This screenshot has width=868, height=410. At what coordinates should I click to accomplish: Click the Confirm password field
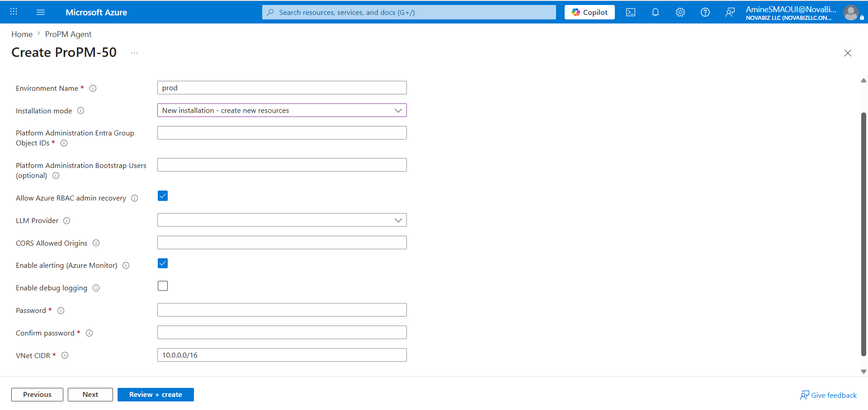click(282, 332)
